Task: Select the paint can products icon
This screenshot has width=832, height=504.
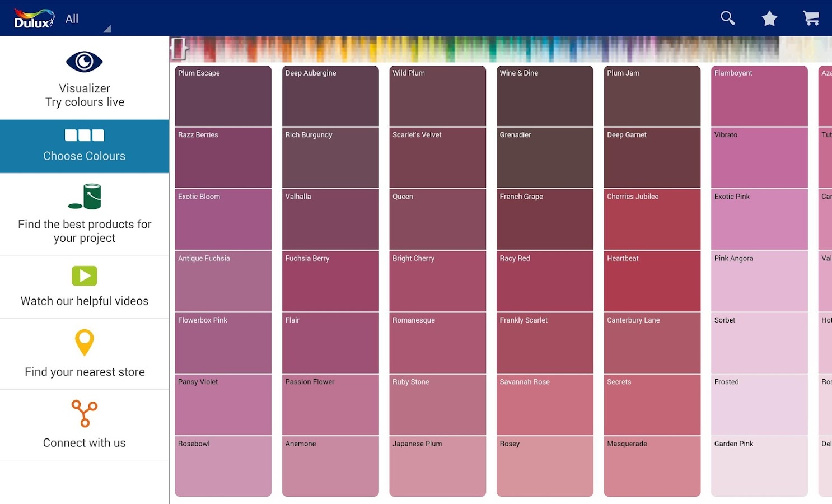Action: (84, 196)
